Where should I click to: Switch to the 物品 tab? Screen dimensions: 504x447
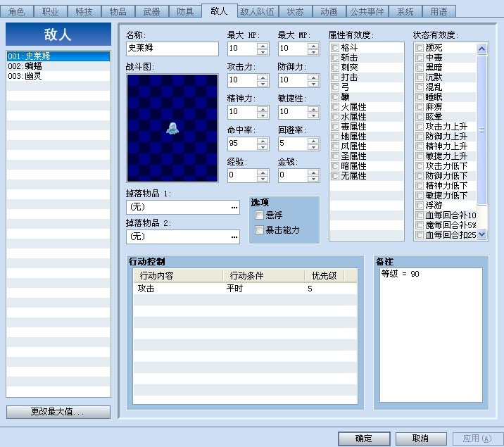click(118, 12)
